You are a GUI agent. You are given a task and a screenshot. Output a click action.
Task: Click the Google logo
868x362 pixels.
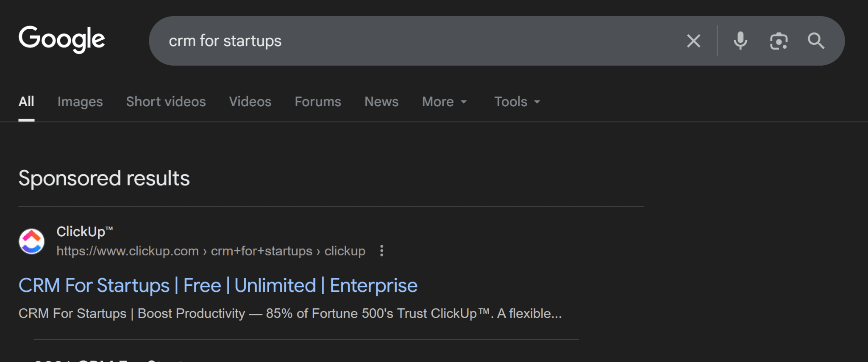[x=62, y=39]
